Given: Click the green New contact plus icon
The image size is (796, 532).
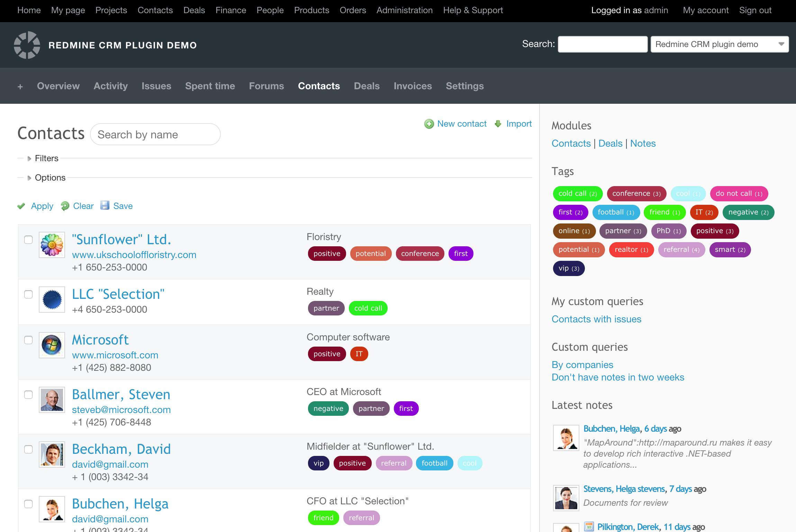Looking at the screenshot, I should [x=429, y=124].
